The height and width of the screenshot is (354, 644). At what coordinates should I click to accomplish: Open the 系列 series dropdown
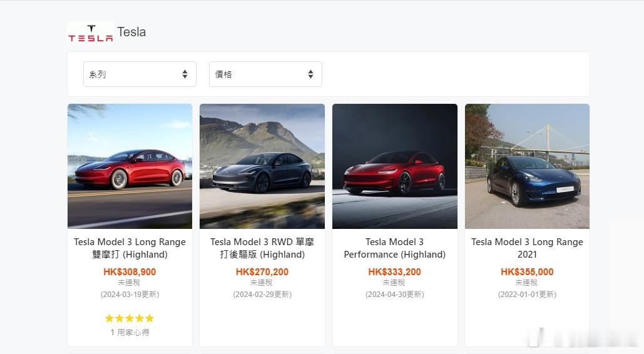point(139,74)
